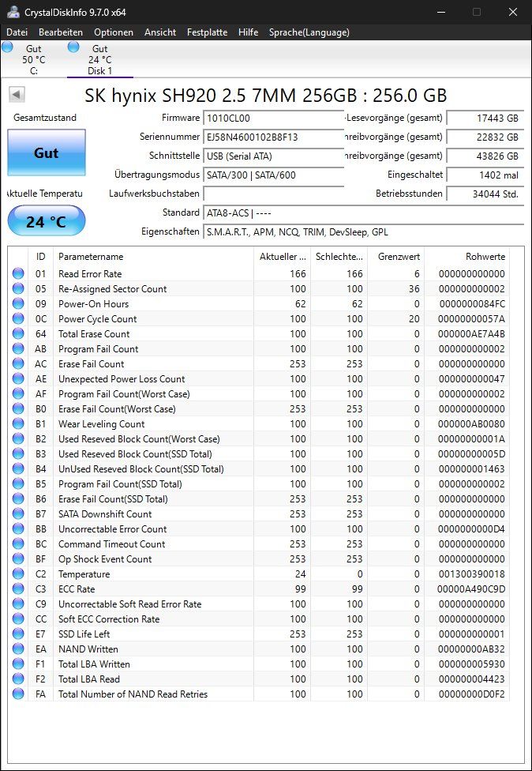Click the Gut health status button

tap(47, 153)
